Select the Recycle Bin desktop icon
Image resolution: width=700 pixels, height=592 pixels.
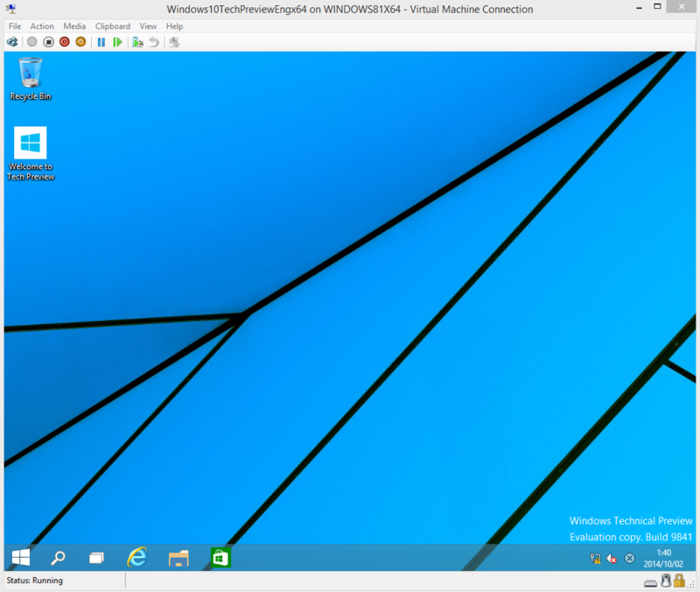point(31,79)
